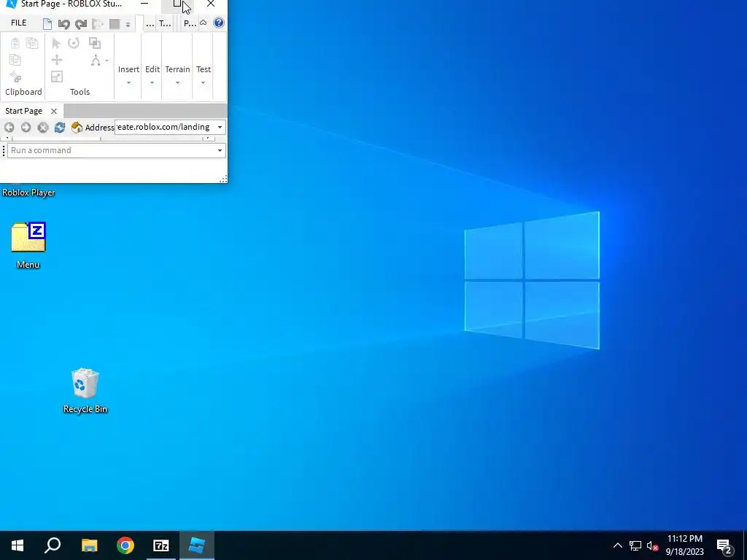Open File Explorer from the taskbar
The image size is (747, 560).
[x=89, y=545]
